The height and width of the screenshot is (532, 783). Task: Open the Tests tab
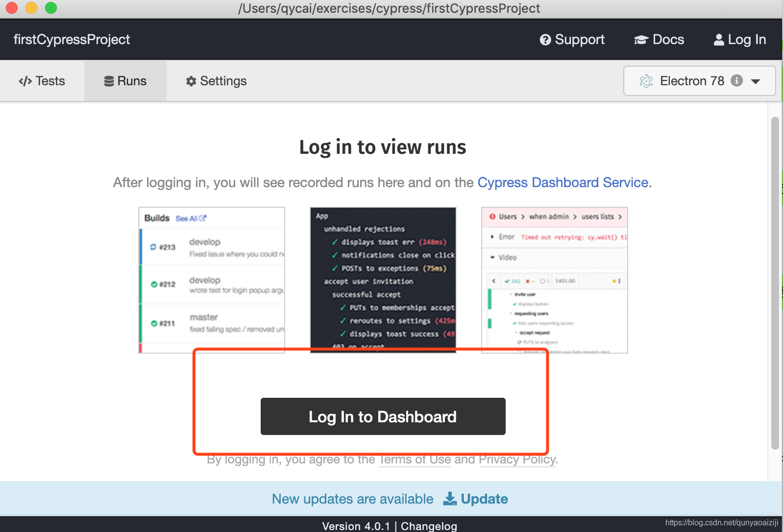pyautogui.click(x=42, y=81)
